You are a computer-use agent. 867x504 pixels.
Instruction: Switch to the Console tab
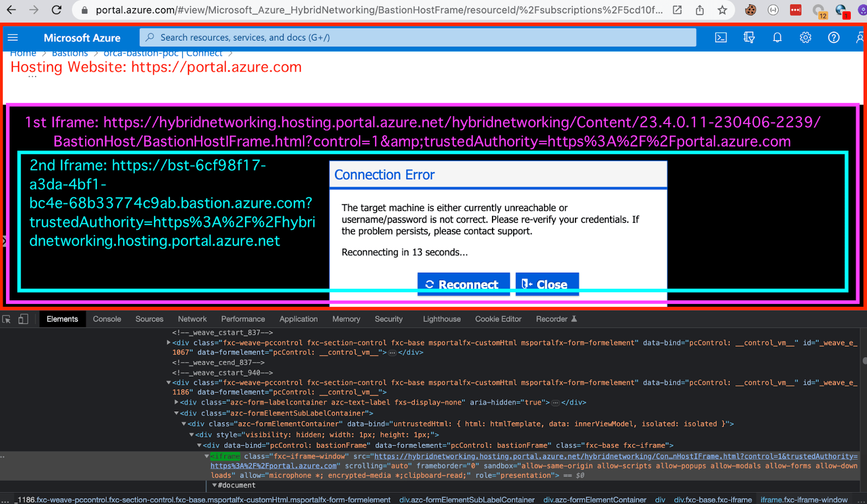pyautogui.click(x=106, y=319)
